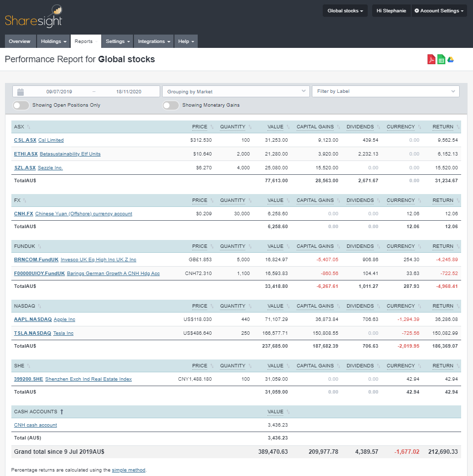
Task: Click start date 09/07/2019 field
Action: click(59, 92)
